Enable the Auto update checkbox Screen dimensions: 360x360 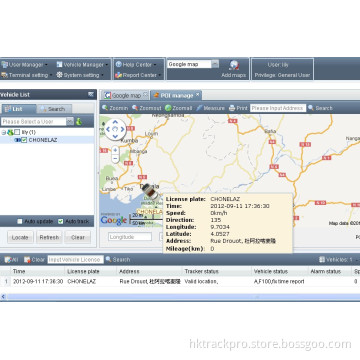coord(20,221)
